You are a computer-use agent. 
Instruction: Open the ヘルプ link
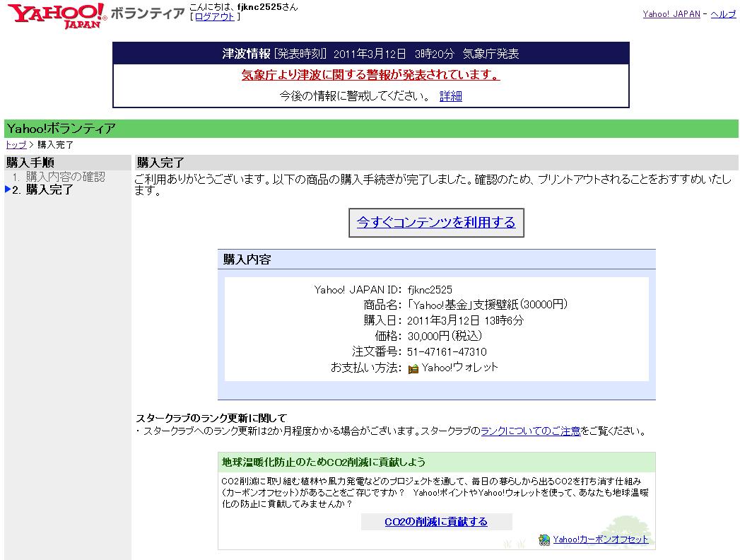click(x=723, y=14)
